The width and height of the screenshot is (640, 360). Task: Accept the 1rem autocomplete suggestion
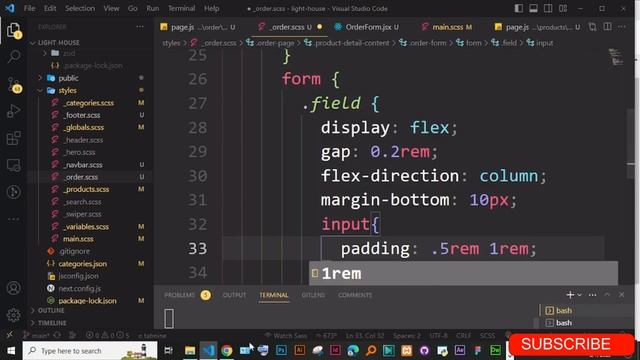coord(463,273)
